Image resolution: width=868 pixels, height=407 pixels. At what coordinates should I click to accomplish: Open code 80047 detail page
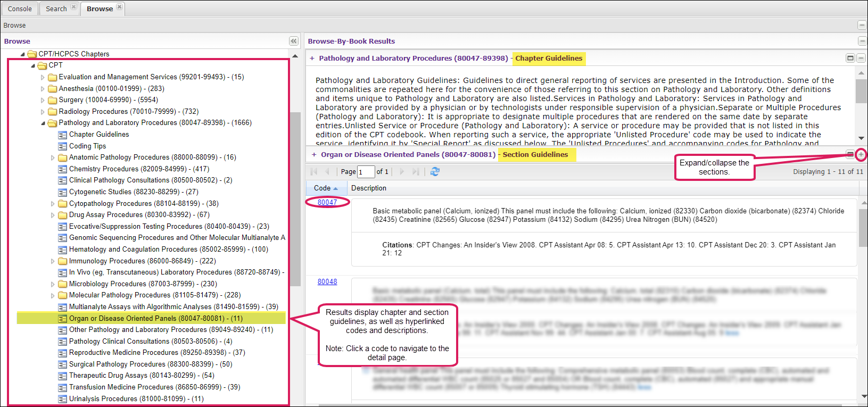327,202
